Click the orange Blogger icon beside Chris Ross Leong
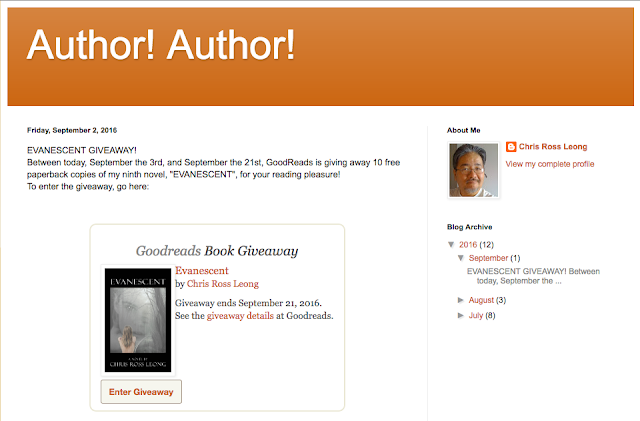 [x=511, y=147]
